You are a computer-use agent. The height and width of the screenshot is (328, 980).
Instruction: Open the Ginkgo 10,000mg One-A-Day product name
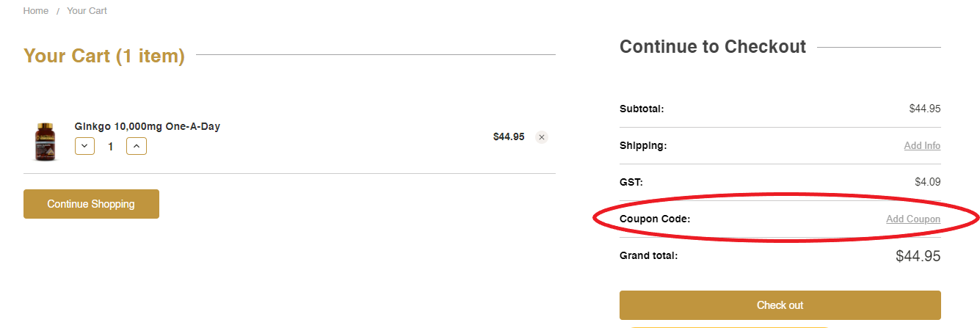pyautogui.click(x=147, y=126)
